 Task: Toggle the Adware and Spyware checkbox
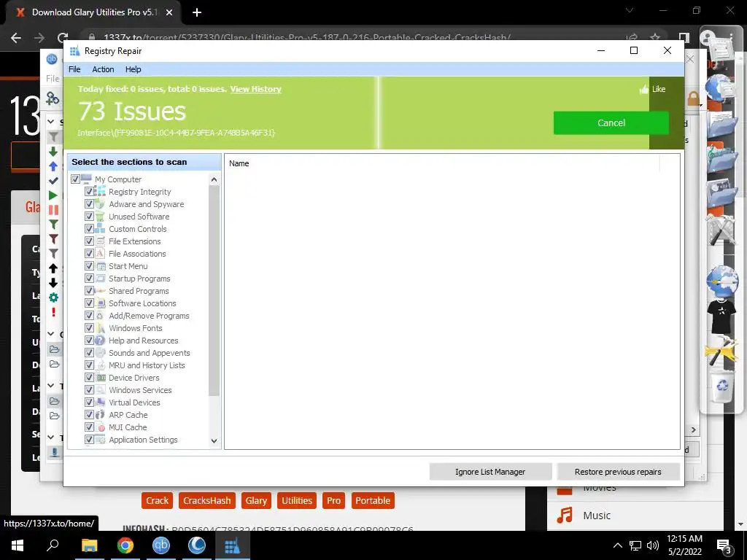tap(89, 204)
